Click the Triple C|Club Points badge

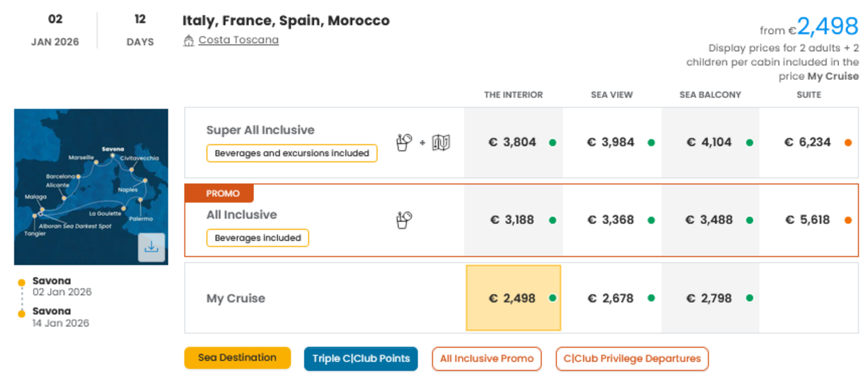click(361, 359)
